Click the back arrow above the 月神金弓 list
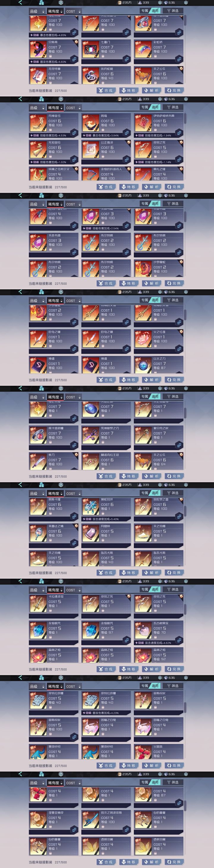Screen dimensions: 214x868 click(20, 99)
